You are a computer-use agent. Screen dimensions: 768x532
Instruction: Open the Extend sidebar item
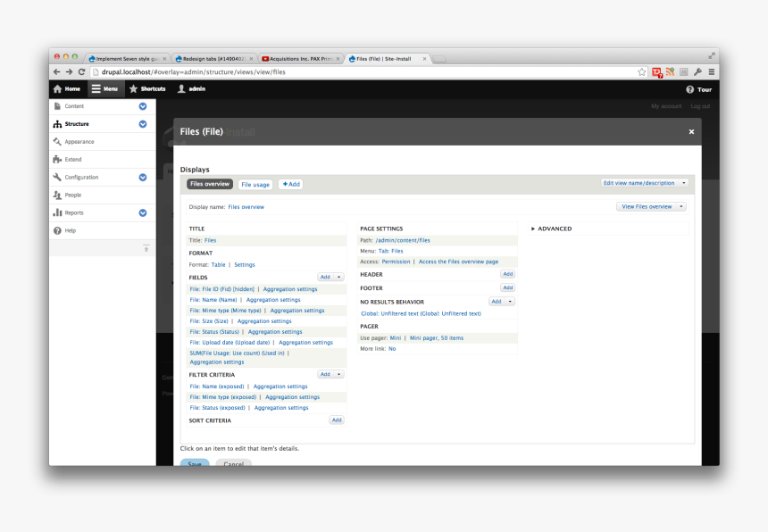click(73, 160)
